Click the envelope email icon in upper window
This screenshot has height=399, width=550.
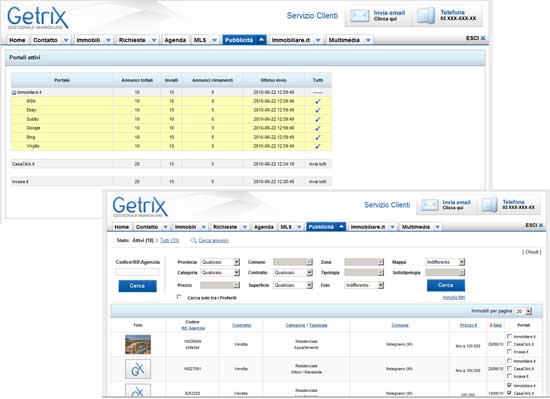point(360,16)
